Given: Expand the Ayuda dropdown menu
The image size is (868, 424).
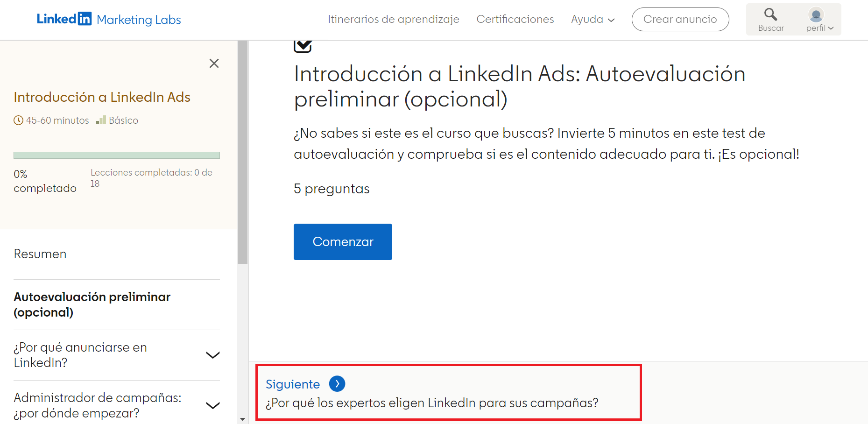Looking at the screenshot, I should pos(593,20).
